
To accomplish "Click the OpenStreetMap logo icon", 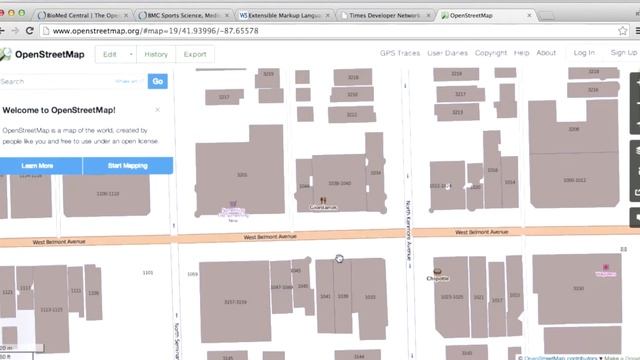I will [x=5, y=54].
